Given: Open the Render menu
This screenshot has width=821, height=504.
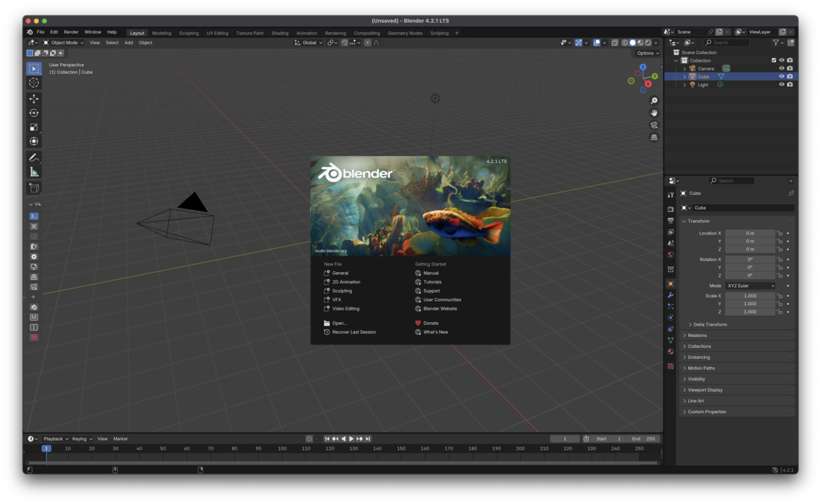Looking at the screenshot, I should click(71, 32).
